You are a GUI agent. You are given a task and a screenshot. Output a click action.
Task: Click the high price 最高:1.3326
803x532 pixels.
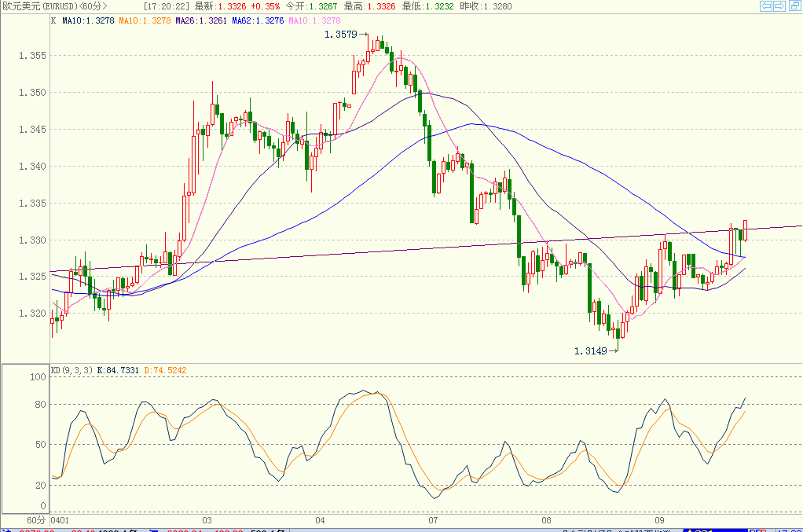[x=370, y=6]
